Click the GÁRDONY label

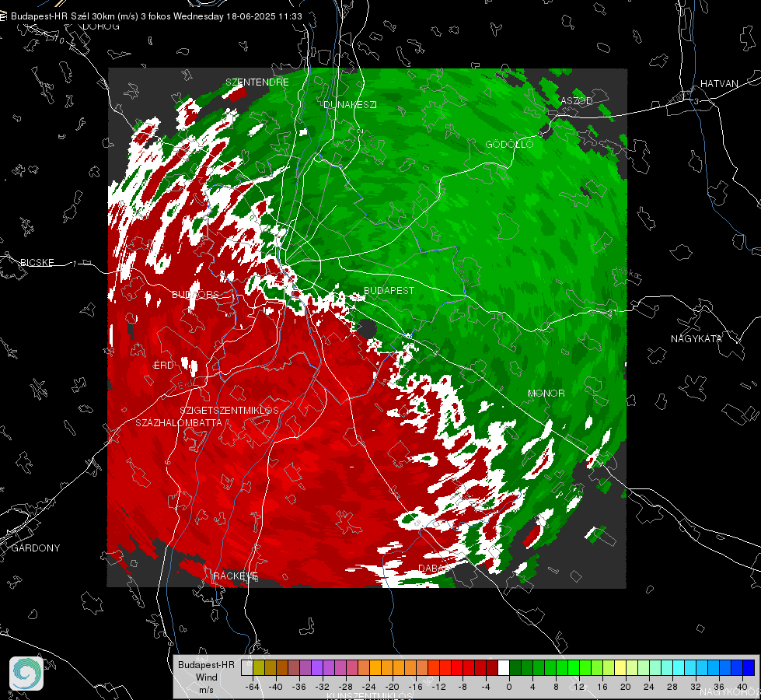[x=36, y=548]
